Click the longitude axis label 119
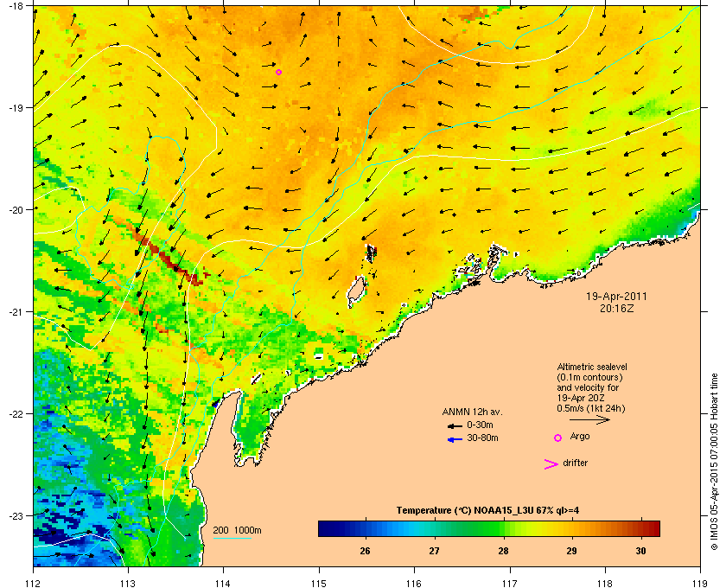Image resolution: width=726 pixels, height=588 pixels. [700, 584]
